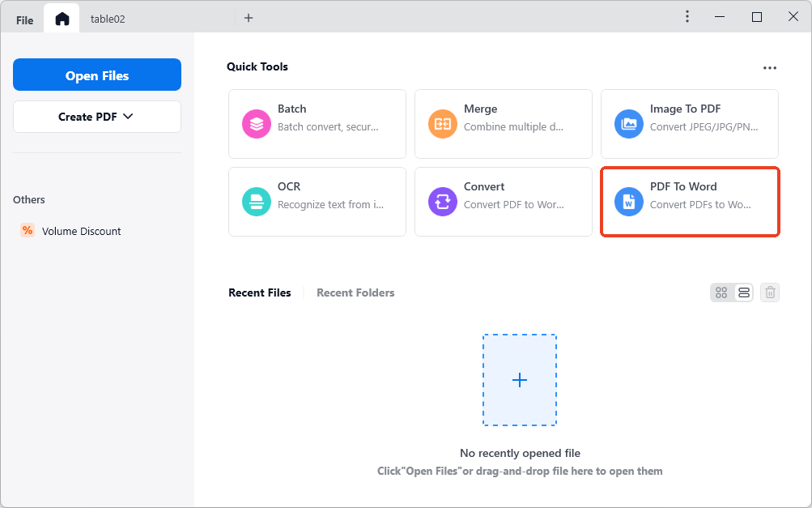
Task: Switch recent files to grid view
Action: (721, 292)
